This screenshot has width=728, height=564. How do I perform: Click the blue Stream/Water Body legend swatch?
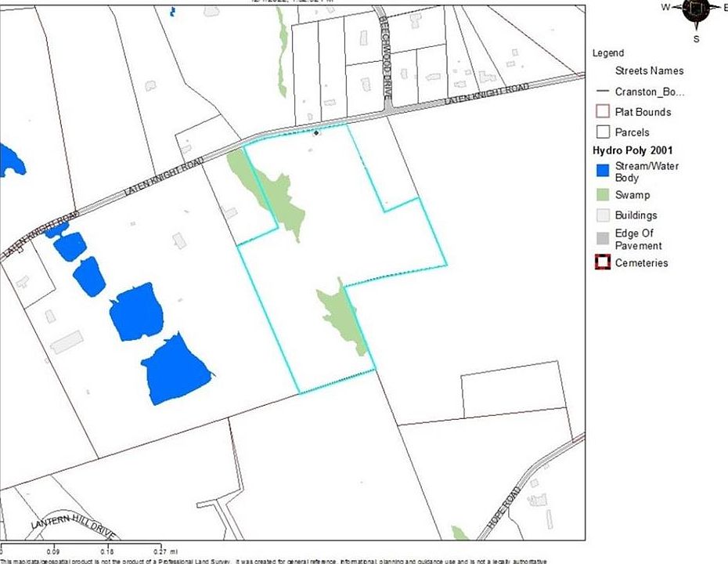tap(603, 171)
